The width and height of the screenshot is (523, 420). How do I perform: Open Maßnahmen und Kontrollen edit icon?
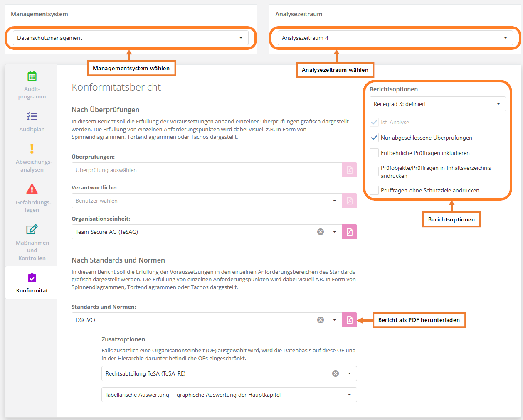(32, 229)
